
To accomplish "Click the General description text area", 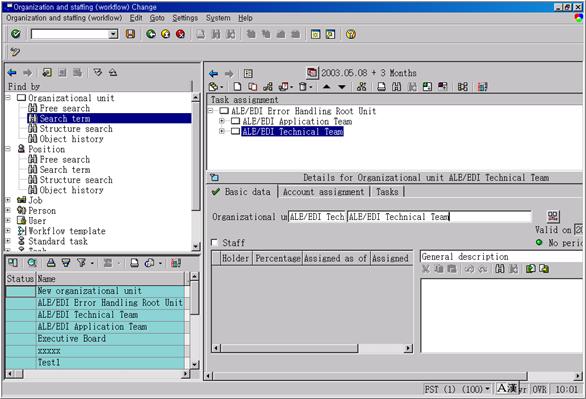I will pos(501,315).
